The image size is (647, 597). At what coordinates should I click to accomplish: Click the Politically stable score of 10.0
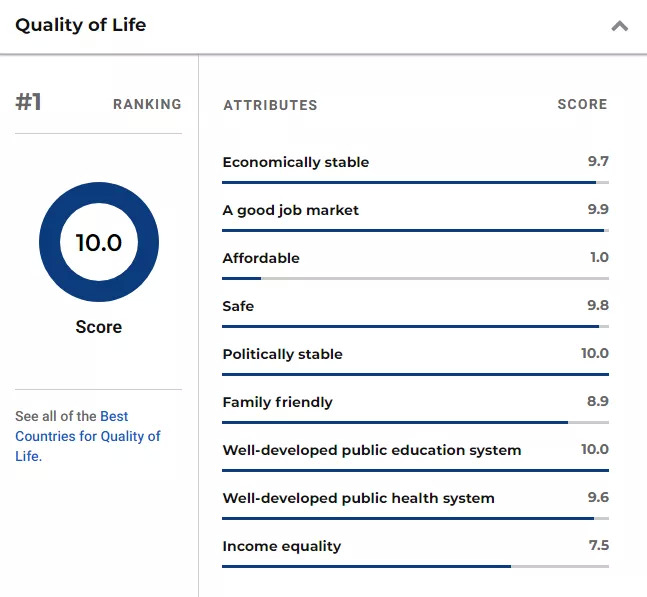(x=594, y=353)
